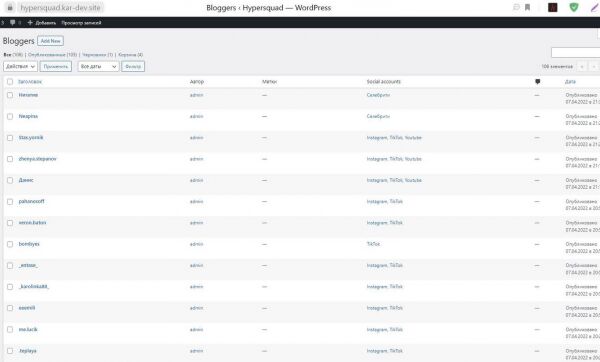Screen dimensions: 600x362
Task: Check the box for xenon.baton row
Action: click(x=10, y=223)
